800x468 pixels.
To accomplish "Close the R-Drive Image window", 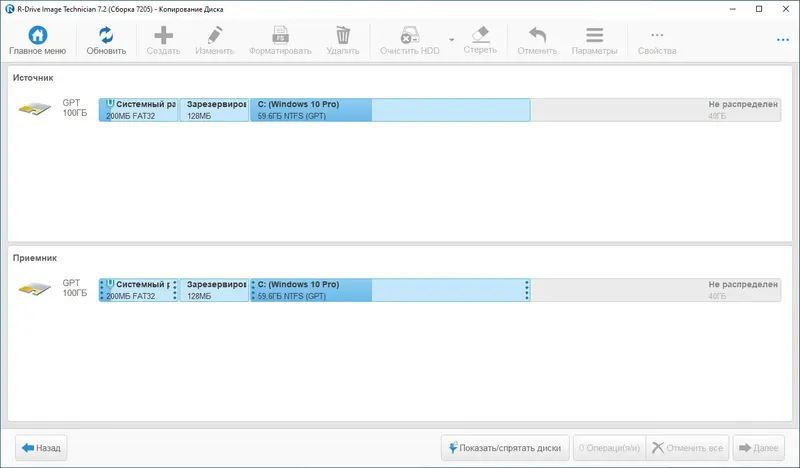I will [786, 9].
